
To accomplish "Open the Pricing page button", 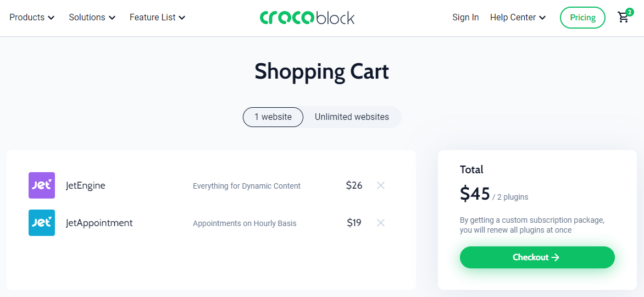I will point(582,18).
